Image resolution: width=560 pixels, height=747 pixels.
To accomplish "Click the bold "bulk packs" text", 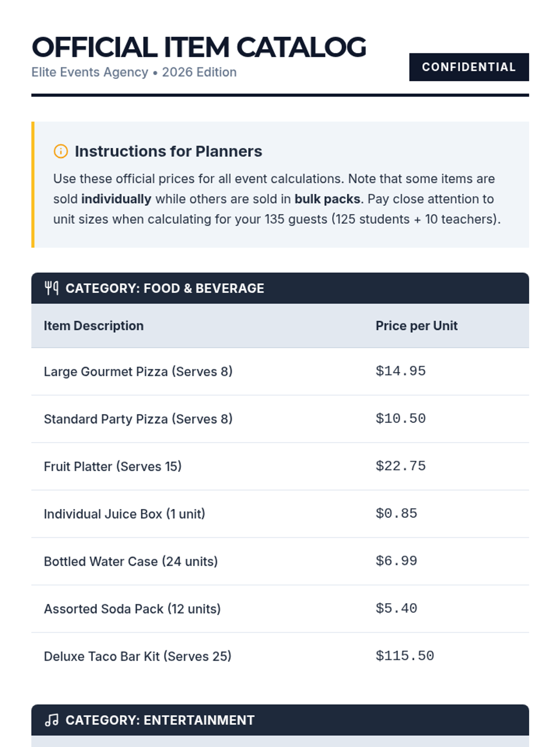I will pos(327,199).
